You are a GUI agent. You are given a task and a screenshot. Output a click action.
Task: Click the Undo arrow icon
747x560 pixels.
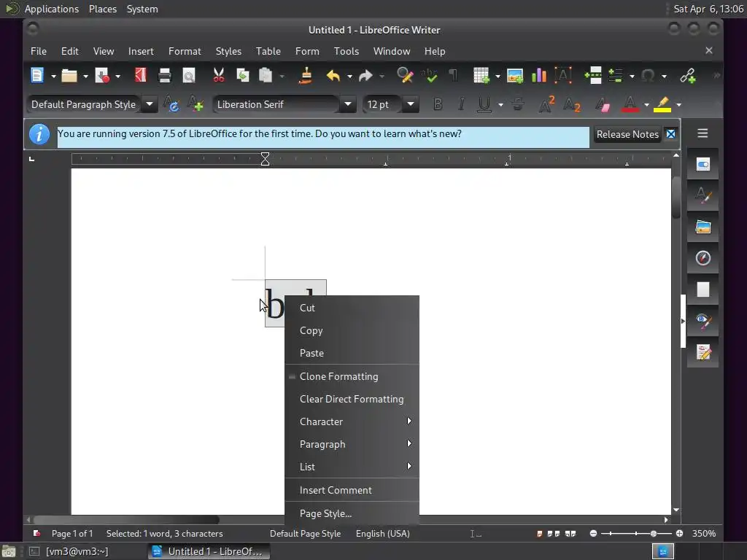pos(333,76)
